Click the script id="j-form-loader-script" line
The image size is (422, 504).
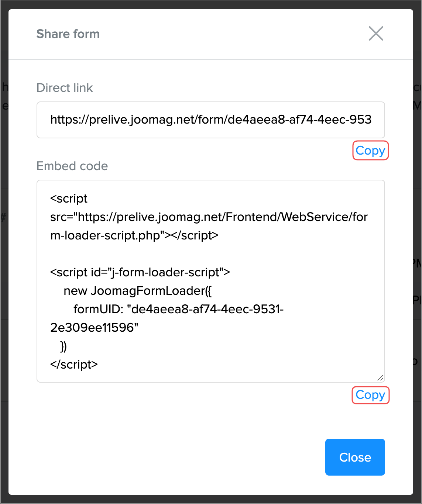pos(140,272)
